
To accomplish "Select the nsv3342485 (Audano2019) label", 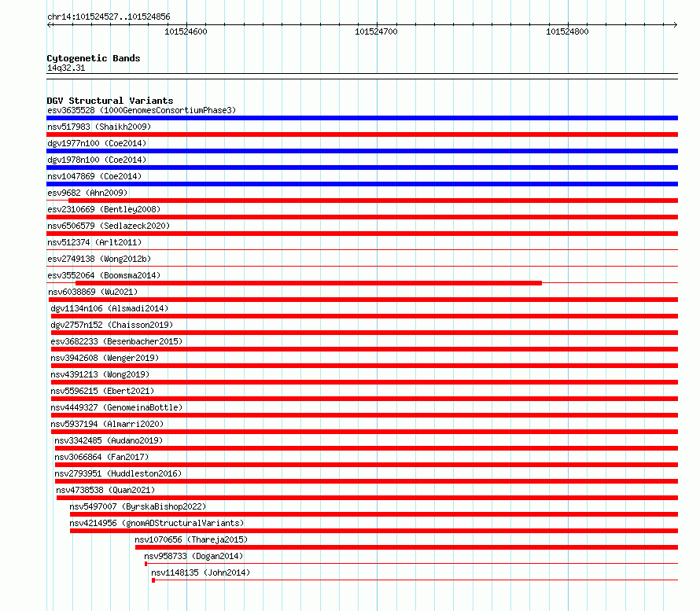I will 109,440.
